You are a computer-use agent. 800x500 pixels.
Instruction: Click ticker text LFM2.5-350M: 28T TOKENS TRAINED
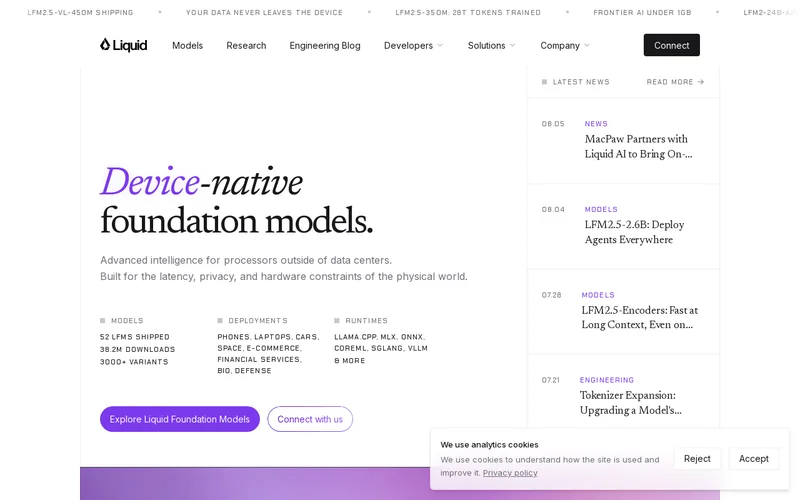click(468, 12)
